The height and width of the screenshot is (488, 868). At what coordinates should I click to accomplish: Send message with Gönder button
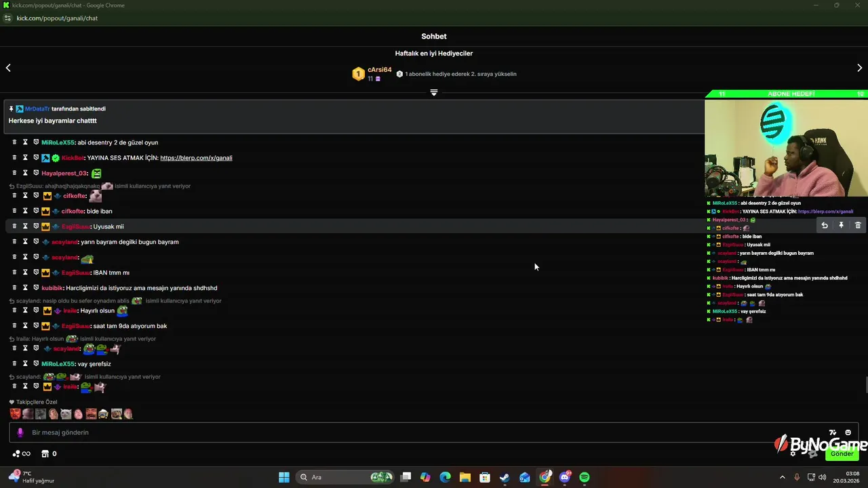click(842, 453)
